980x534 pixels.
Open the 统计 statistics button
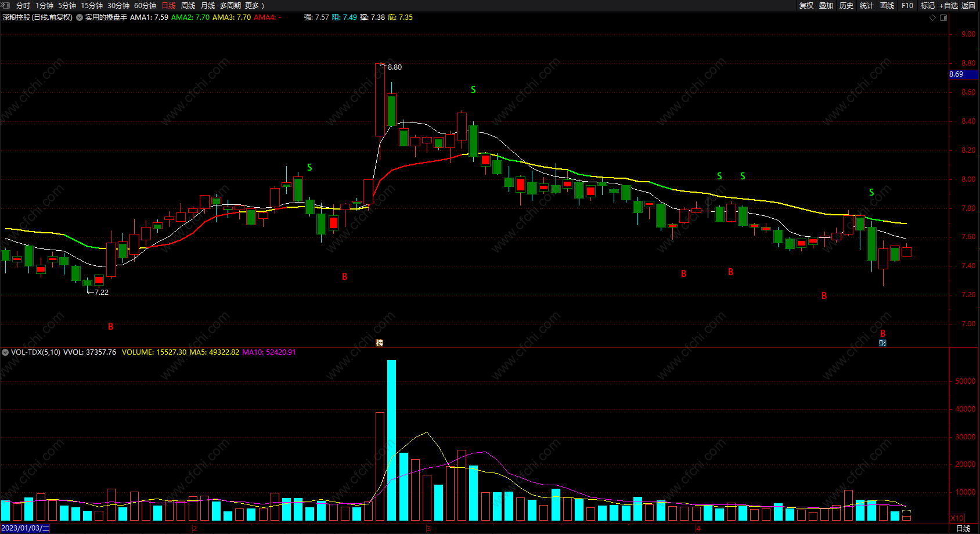[867, 5]
